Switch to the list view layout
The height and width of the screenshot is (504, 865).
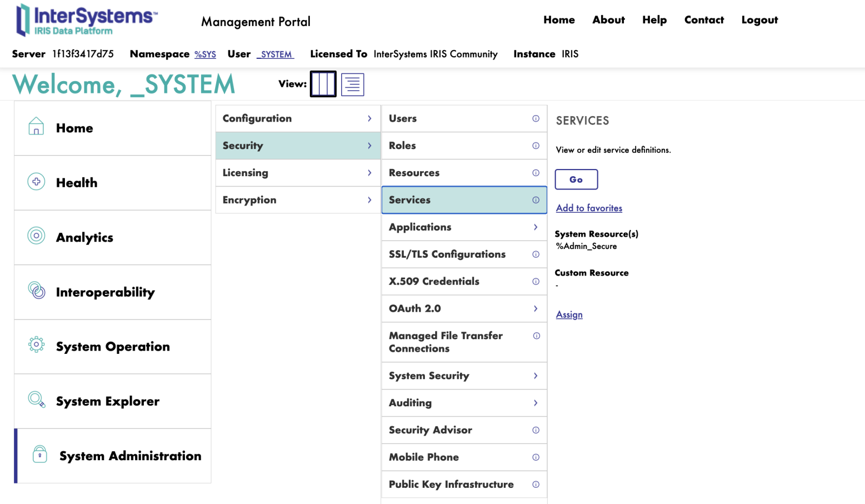[x=352, y=84]
